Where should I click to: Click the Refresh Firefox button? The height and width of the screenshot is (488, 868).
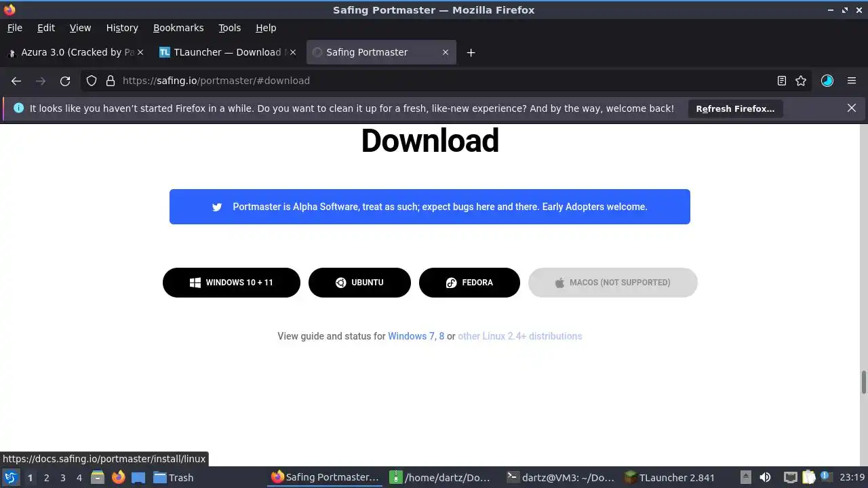click(x=735, y=108)
